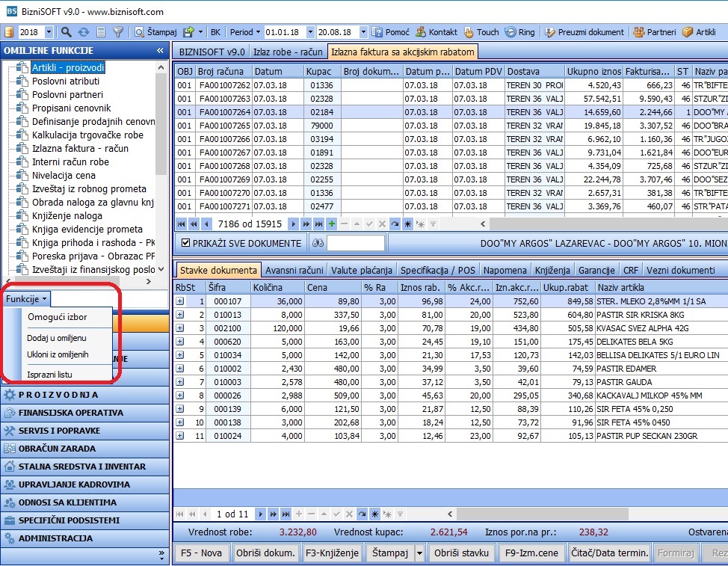
Task: Click the search input field beside binoculars
Action: (x=356, y=243)
